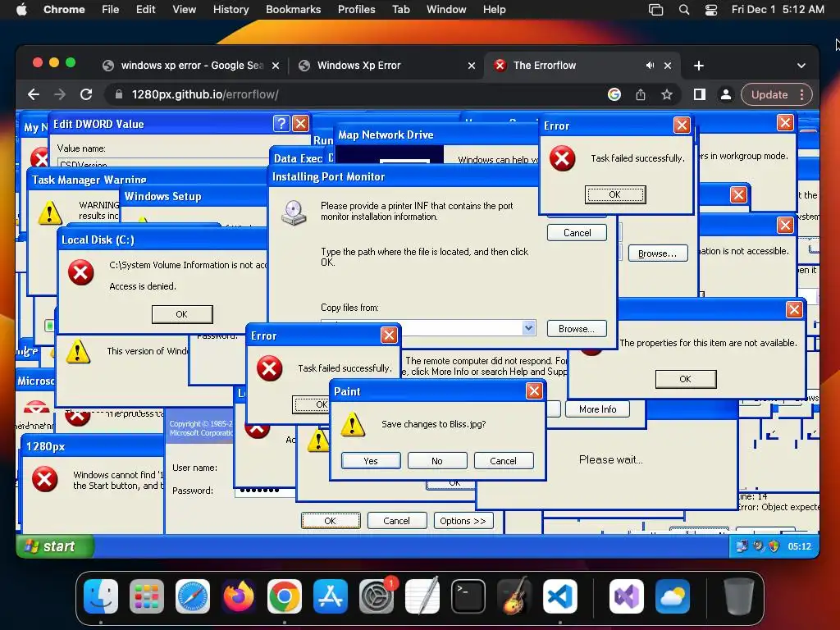Click the Google icon in the address bar
The height and width of the screenshot is (630, 840).
(614, 94)
